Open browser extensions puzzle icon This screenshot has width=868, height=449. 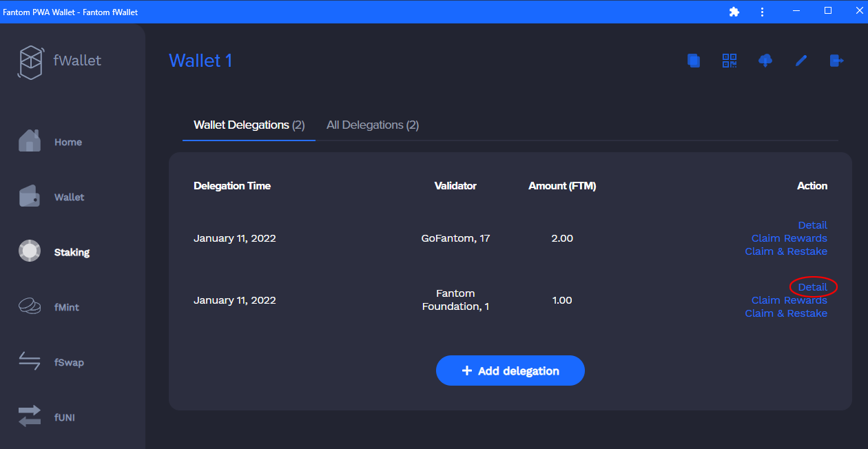coord(734,12)
